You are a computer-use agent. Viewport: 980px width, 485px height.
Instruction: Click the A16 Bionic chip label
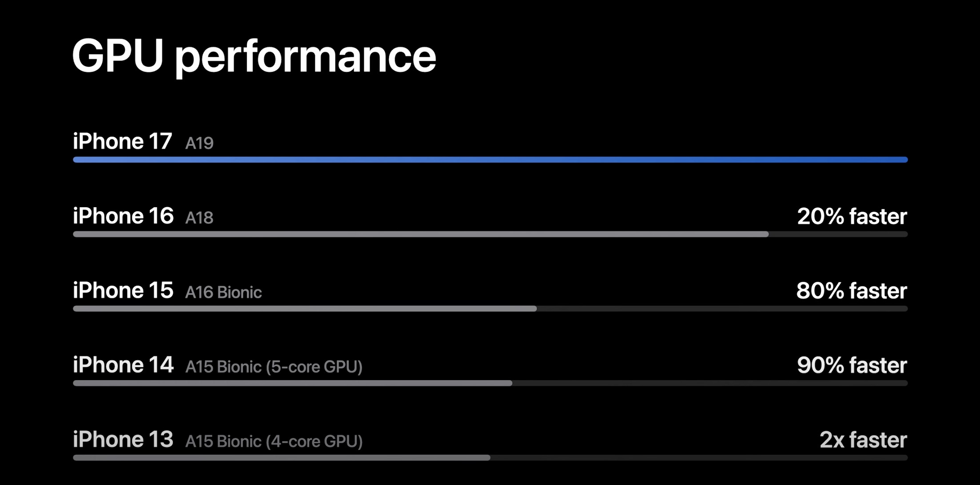(223, 293)
